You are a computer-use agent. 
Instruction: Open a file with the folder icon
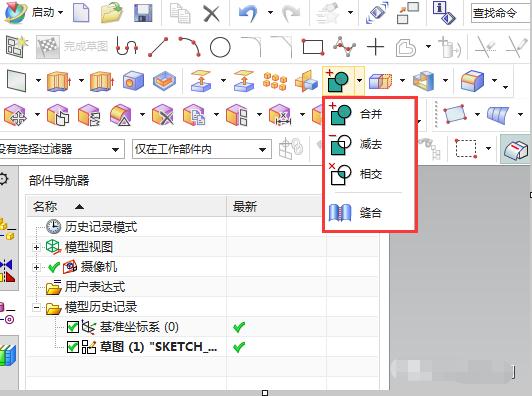(x=112, y=13)
